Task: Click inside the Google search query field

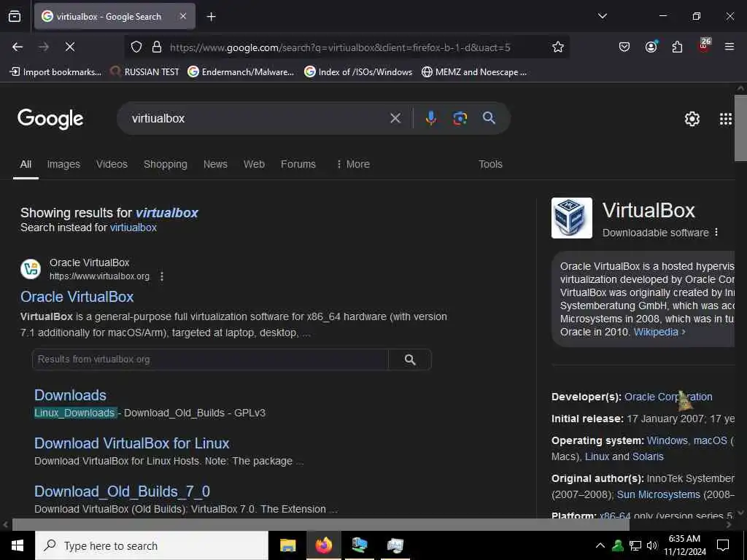Action: (258, 118)
